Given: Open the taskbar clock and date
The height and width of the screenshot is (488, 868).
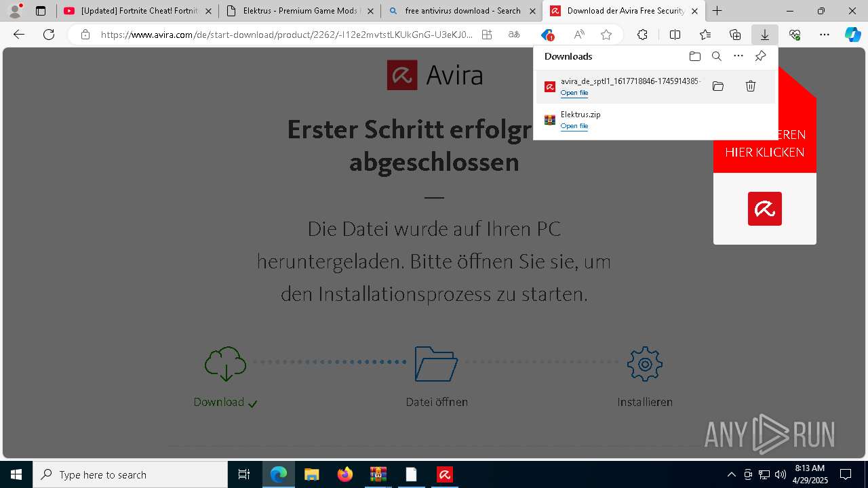Looking at the screenshot, I should [810, 474].
